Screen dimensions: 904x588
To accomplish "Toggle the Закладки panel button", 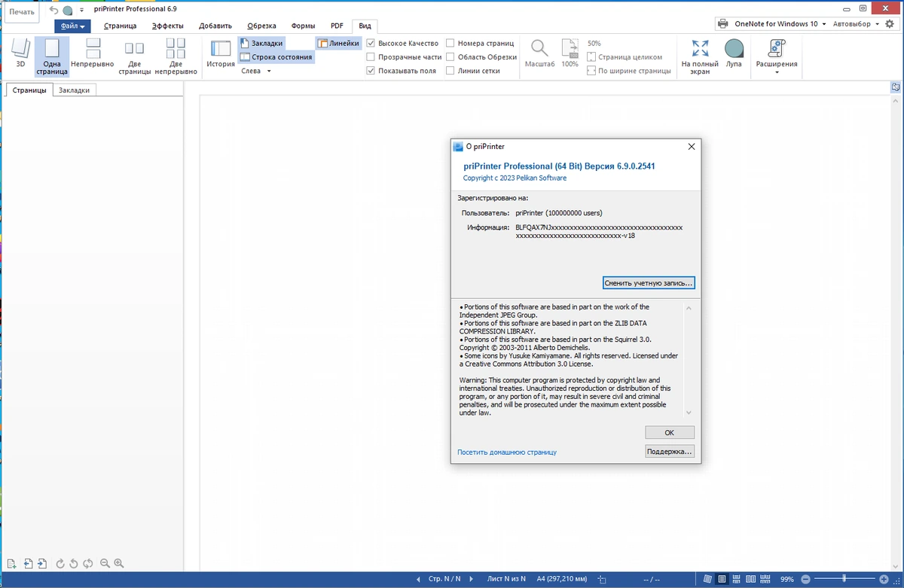I will coord(261,44).
